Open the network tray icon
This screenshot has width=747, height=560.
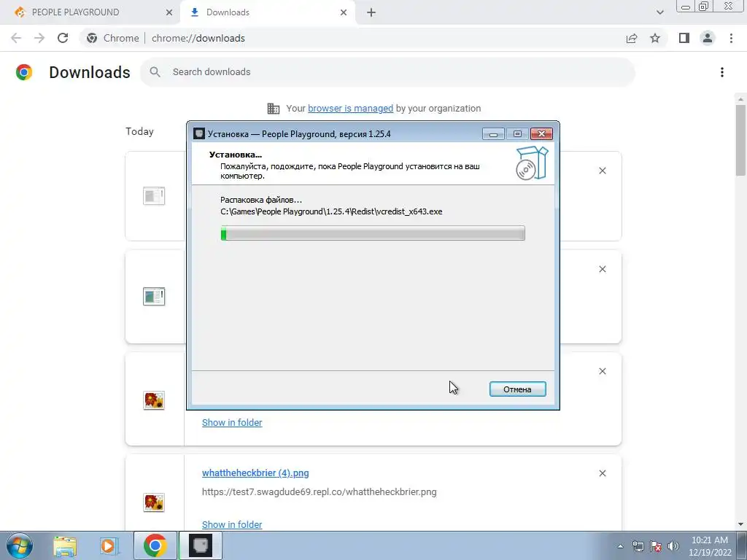(x=638, y=546)
